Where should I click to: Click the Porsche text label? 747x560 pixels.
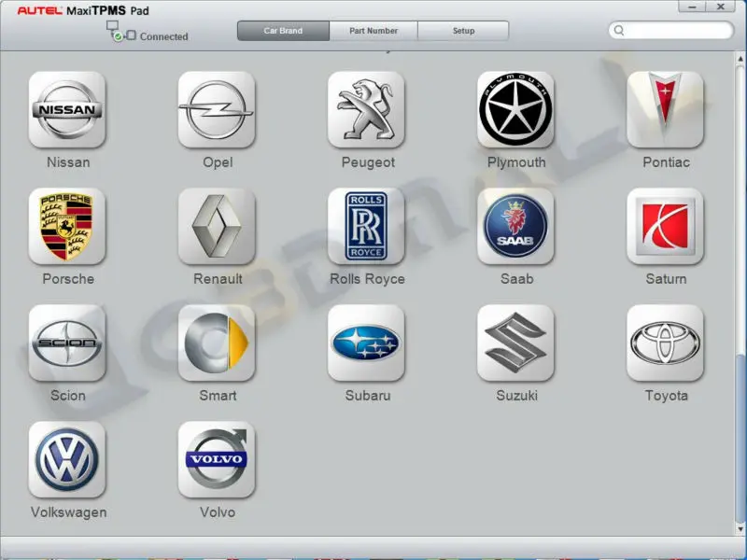pos(68,279)
